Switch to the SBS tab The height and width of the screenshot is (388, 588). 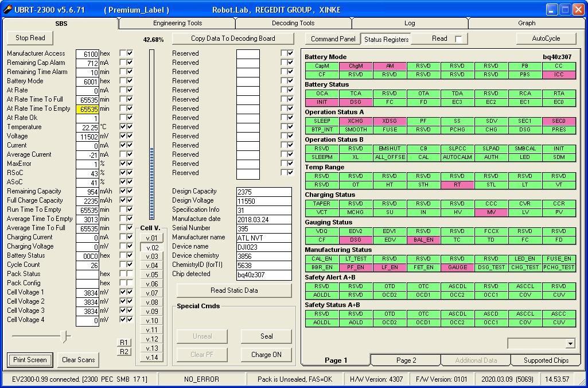click(x=61, y=24)
